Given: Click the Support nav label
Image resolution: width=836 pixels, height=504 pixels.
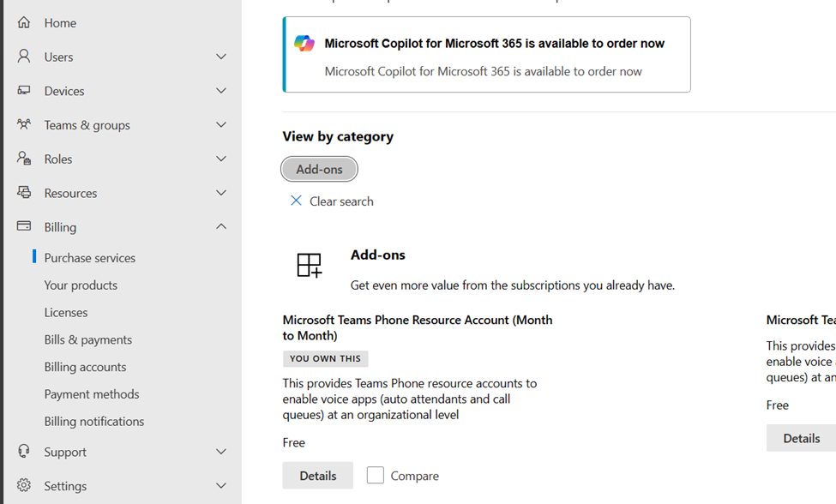Looking at the screenshot, I should 65,452.
